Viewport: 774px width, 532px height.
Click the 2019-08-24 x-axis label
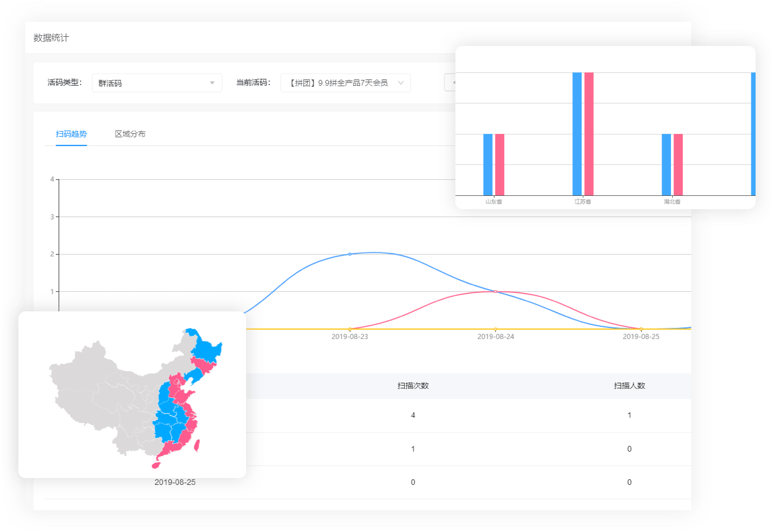[x=495, y=337]
